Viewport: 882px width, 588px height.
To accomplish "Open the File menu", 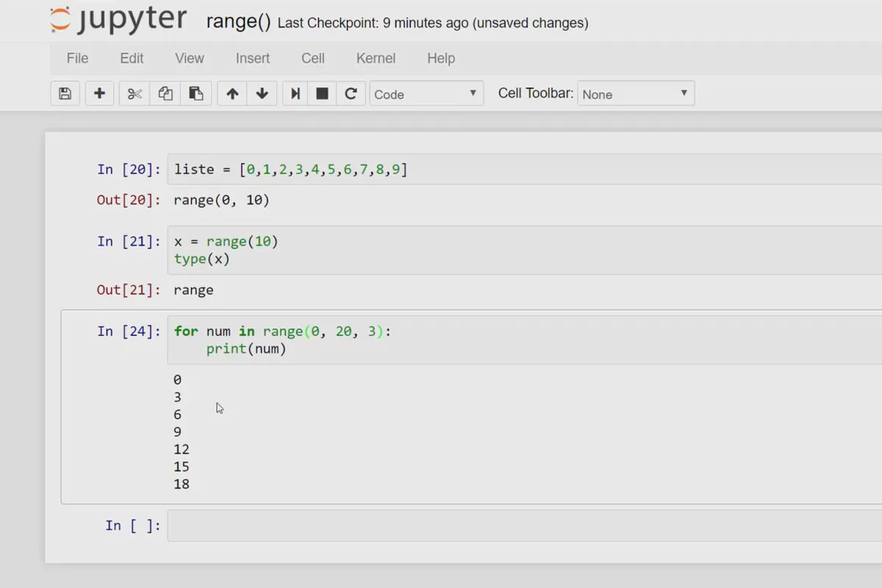I will (77, 58).
